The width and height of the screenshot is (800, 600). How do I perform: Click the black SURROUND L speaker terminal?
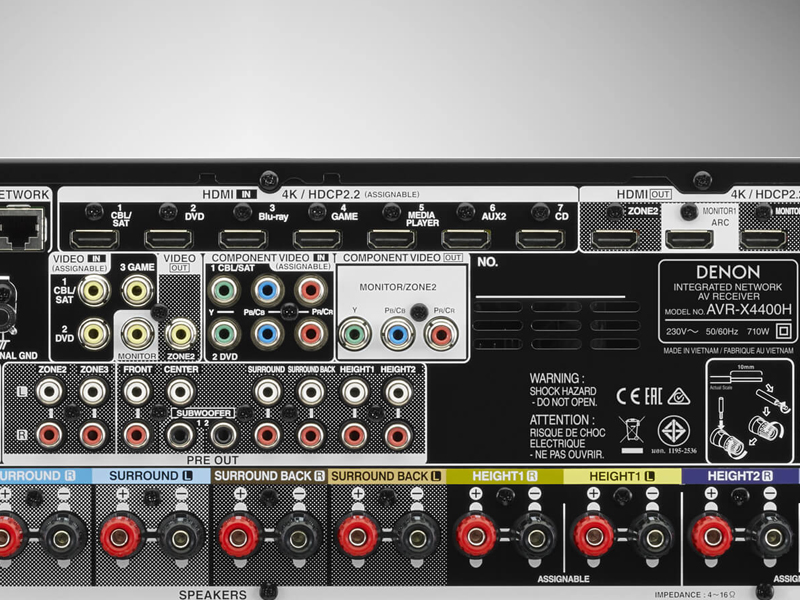(180, 538)
